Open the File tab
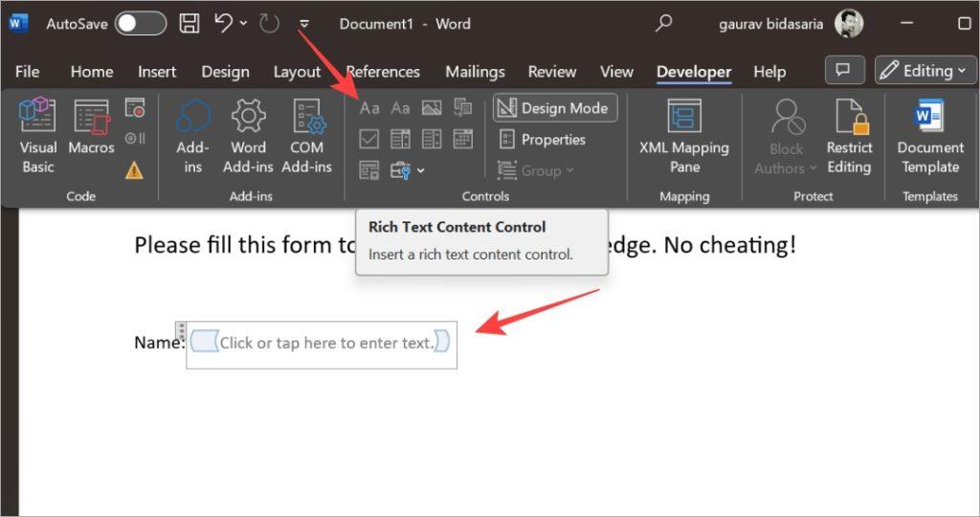The height and width of the screenshot is (517, 980). click(27, 72)
